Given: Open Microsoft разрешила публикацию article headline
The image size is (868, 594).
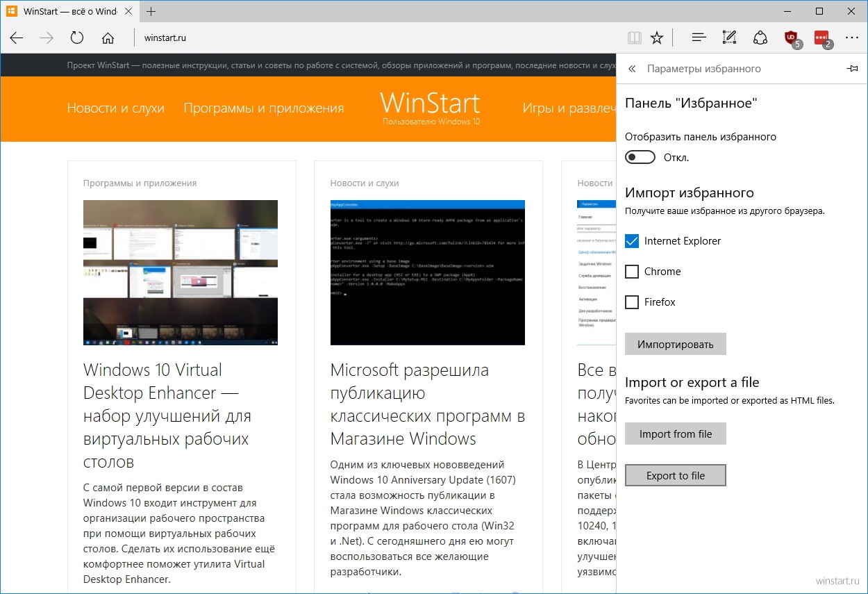Looking at the screenshot, I should 428,404.
